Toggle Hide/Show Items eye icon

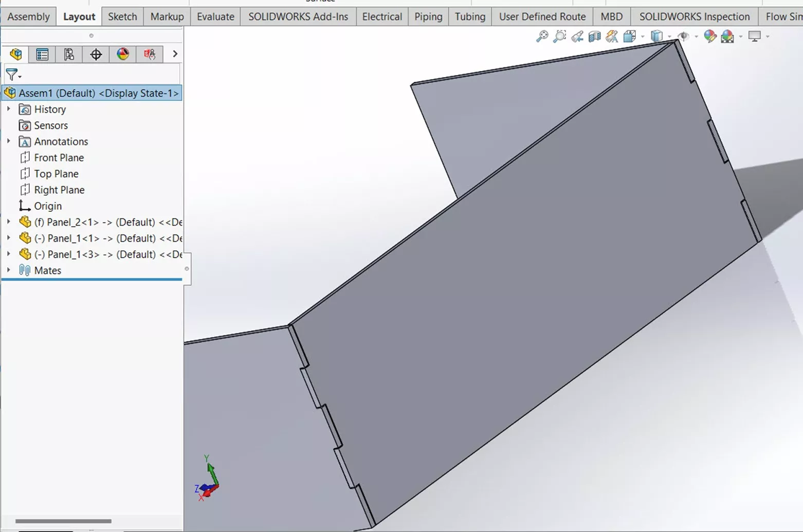pyautogui.click(x=684, y=36)
